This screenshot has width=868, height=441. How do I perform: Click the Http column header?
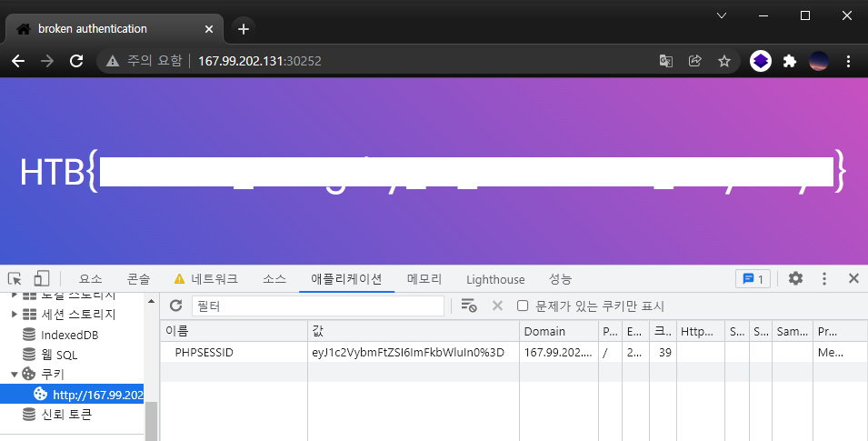[x=701, y=331]
